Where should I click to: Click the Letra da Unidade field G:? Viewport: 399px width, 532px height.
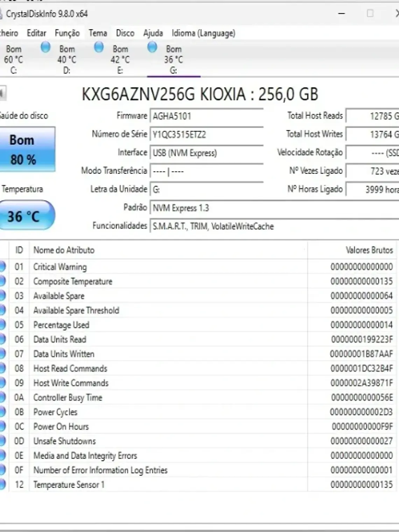[x=206, y=189]
